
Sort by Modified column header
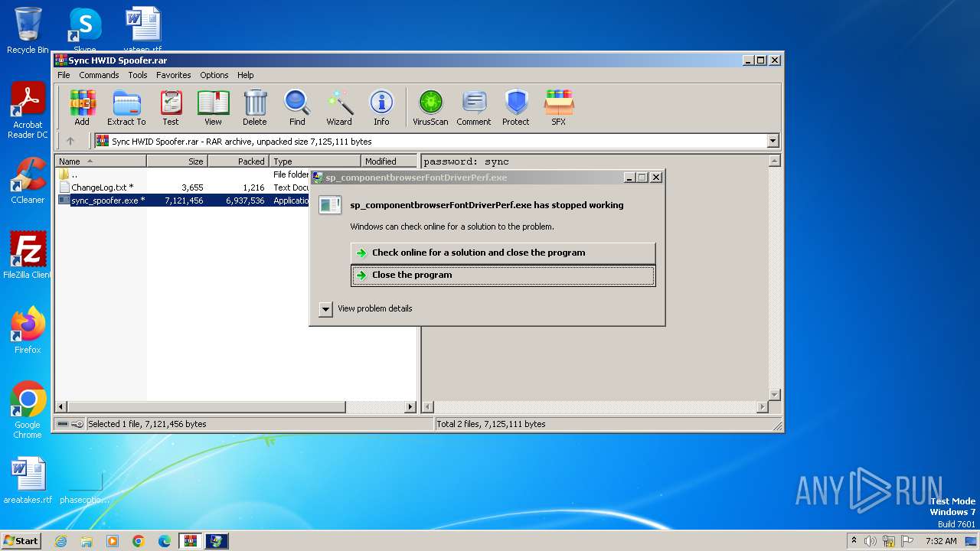[x=389, y=161]
